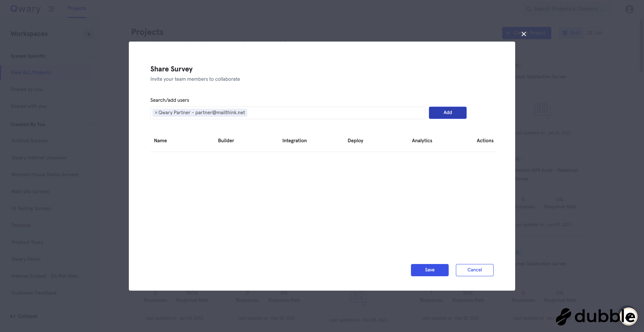This screenshot has width=644, height=332.
Task: Add a new workspace with the plus icon
Action: click(x=89, y=34)
